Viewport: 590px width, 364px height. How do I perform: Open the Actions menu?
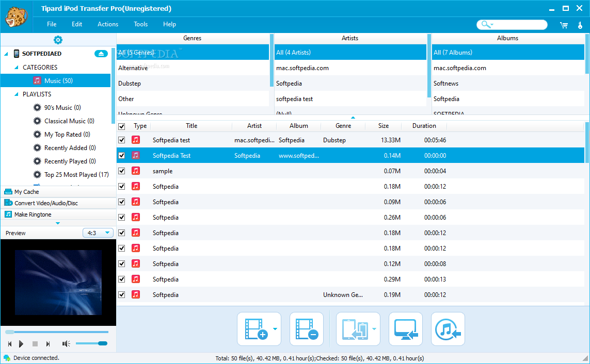click(x=108, y=24)
